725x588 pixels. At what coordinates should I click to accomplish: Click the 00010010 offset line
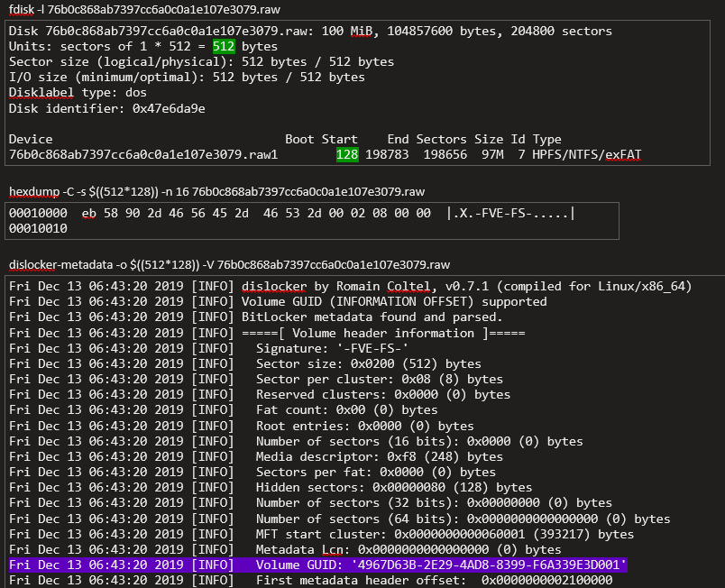point(38,229)
